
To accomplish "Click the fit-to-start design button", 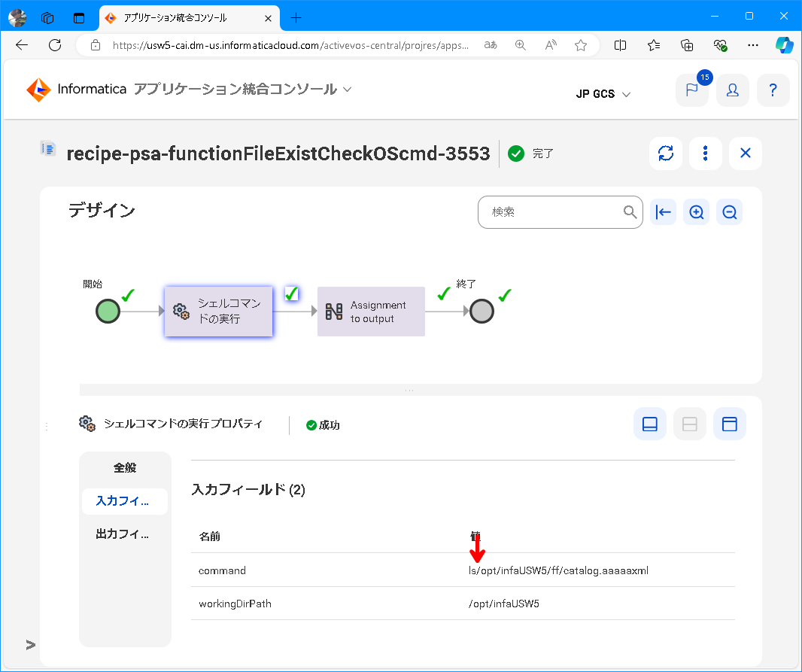I will [664, 211].
